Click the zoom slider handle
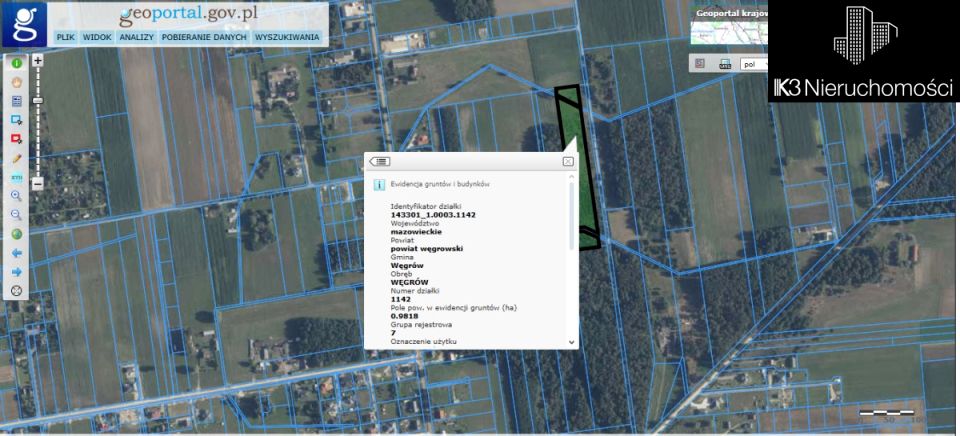 click(x=38, y=101)
